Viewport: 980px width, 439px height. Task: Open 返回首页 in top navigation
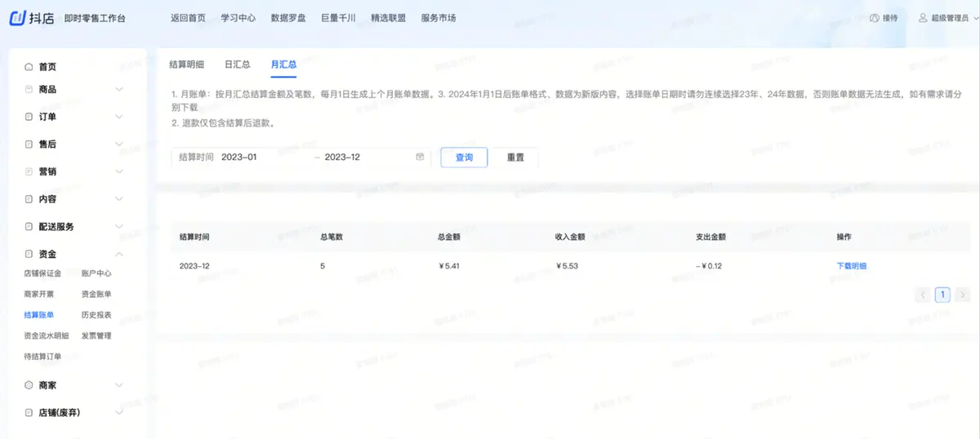188,18
